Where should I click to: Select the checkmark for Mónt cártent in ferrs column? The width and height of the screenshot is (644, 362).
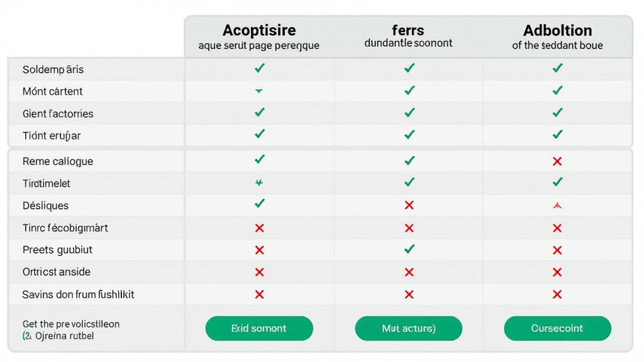click(x=409, y=91)
